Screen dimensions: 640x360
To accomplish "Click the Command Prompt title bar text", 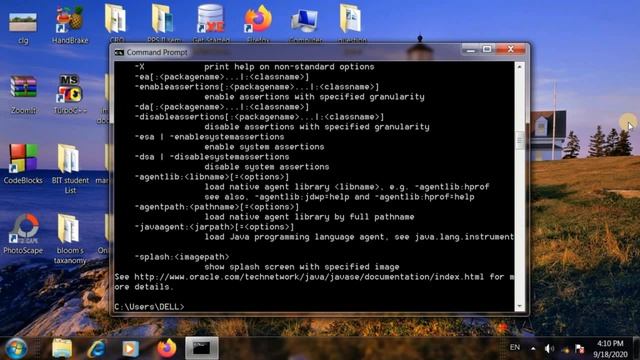I will click(157, 52).
